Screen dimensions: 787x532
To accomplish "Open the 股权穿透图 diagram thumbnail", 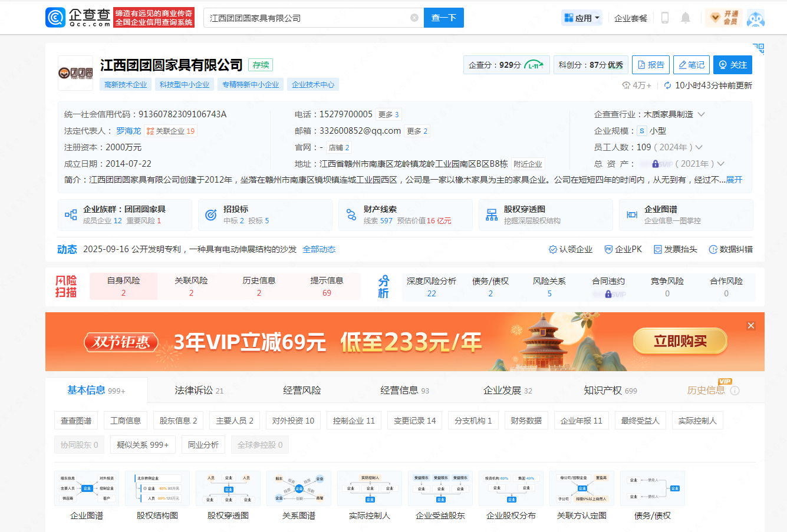I will [228, 488].
